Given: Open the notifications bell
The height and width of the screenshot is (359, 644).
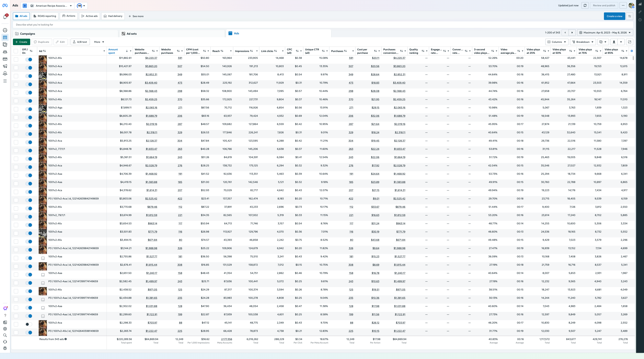Looking at the screenshot, I should click(x=5, y=17).
